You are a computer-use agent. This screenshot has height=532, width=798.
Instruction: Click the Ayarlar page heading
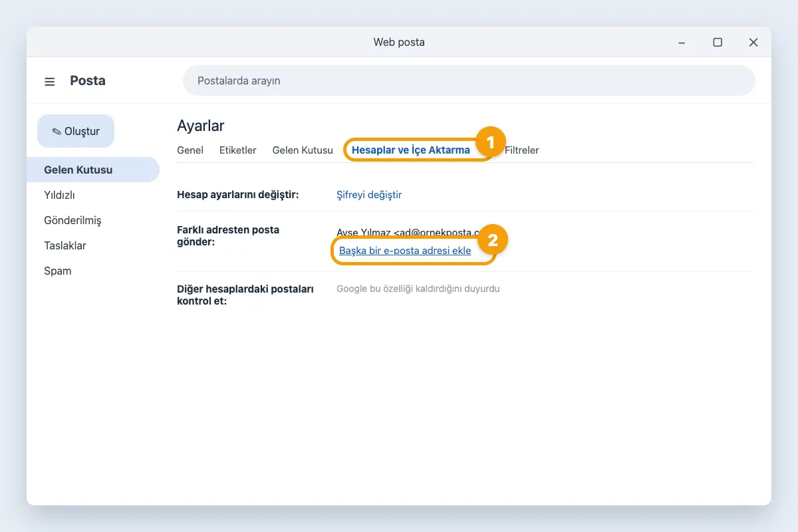[x=201, y=126]
